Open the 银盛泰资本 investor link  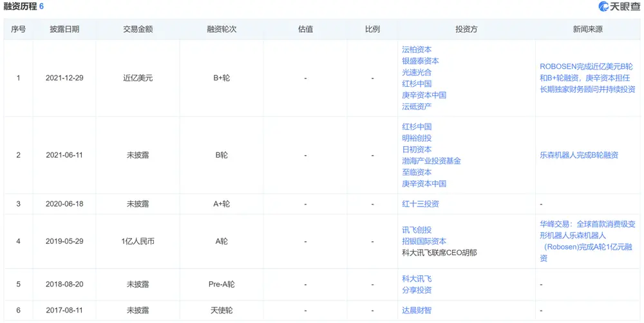click(x=420, y=60)
